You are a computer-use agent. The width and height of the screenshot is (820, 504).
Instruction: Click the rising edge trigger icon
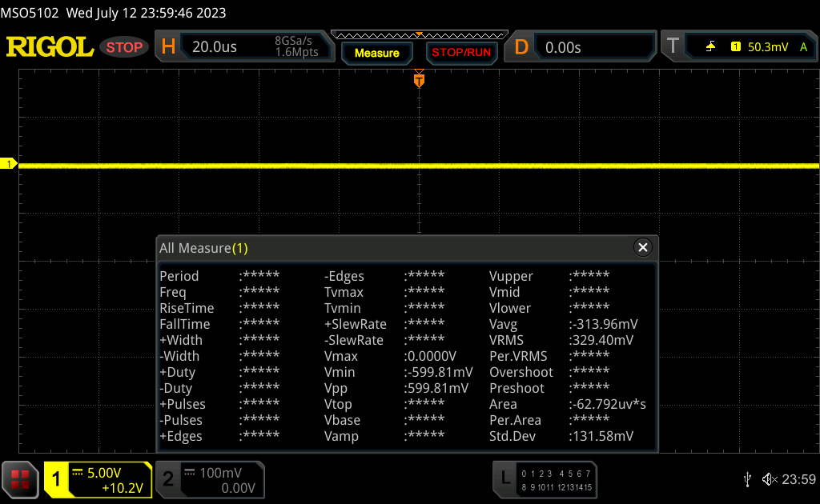point(710,47)
